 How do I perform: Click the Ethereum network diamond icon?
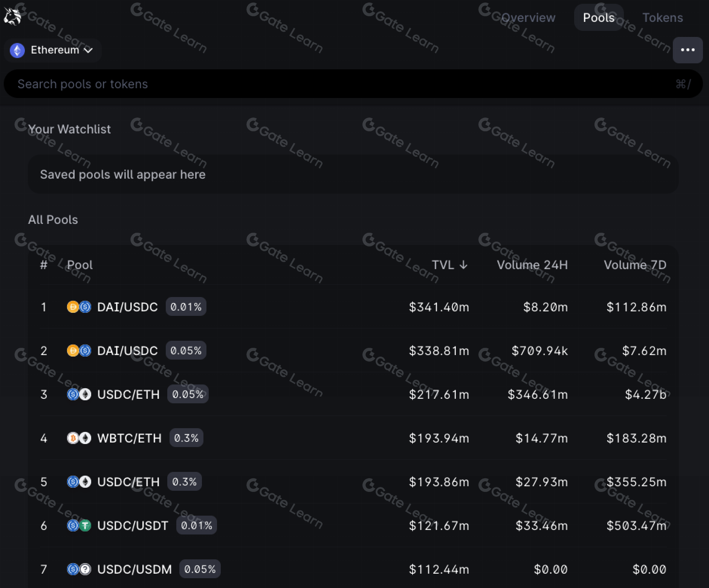pos(17,50)
